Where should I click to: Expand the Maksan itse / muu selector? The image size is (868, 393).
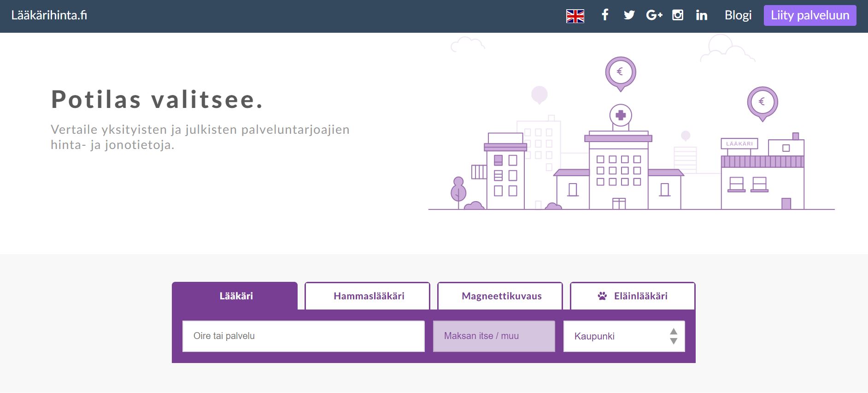pyautogui.click(x=494, y=336)
